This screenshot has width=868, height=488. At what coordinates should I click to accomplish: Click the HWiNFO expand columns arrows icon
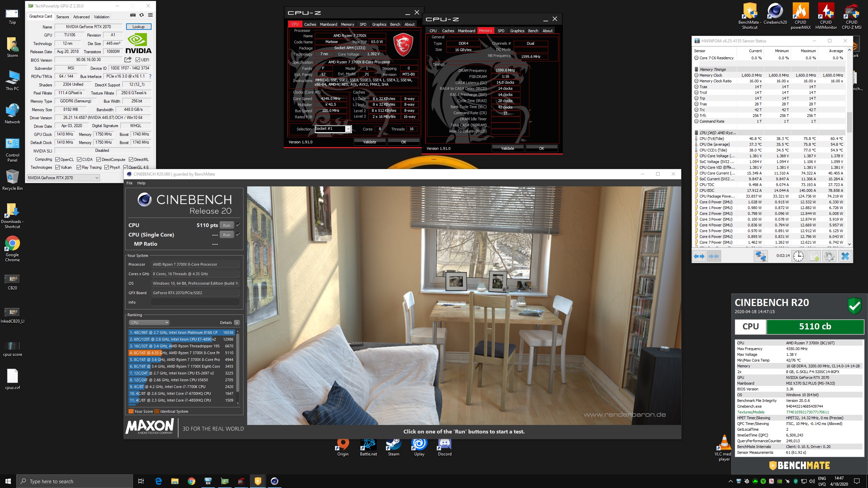coord(699,256)
